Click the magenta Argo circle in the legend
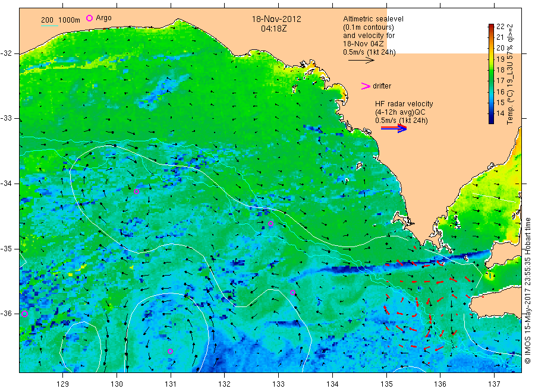The width and height of the screenshot is (535, 392). (89, 18)
